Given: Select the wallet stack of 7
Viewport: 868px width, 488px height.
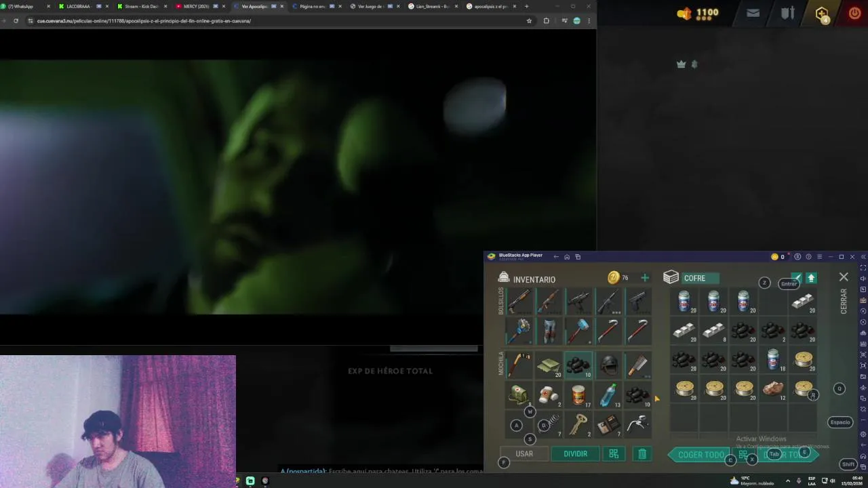Looking at the screenshot, I should pyautogui.click(x=608, y=424).
